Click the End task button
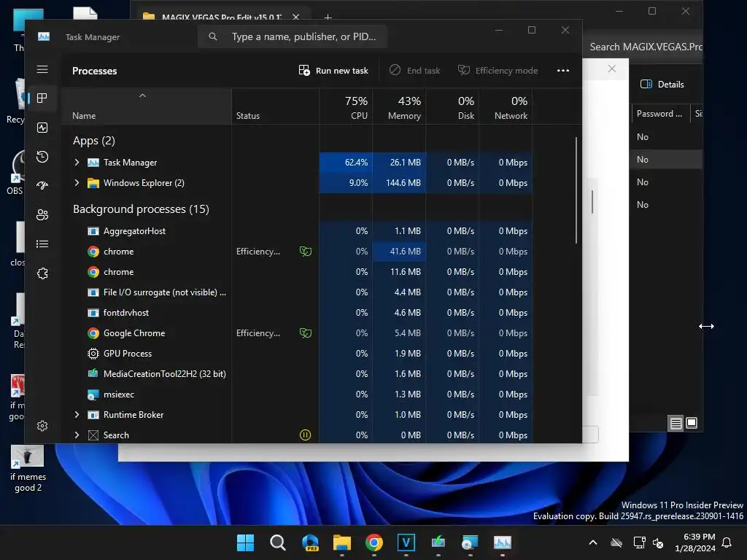Screen dimensions: 747x560 [x=415, y=71]
